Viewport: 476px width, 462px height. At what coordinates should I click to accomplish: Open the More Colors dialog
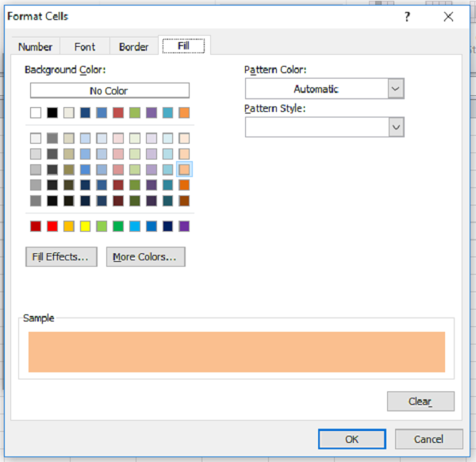[x=146, y=257]
